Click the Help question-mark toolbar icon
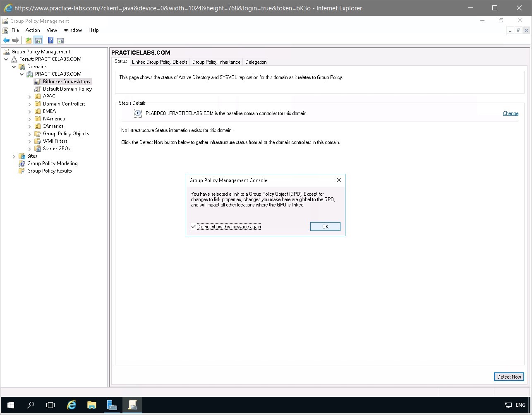Screen dimensions: 532x415 (50, 40)
